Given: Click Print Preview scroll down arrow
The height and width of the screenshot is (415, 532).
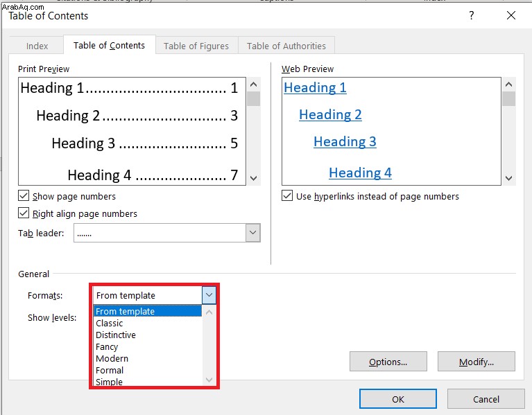Looking at the screenshot, I should coord(253,178).
